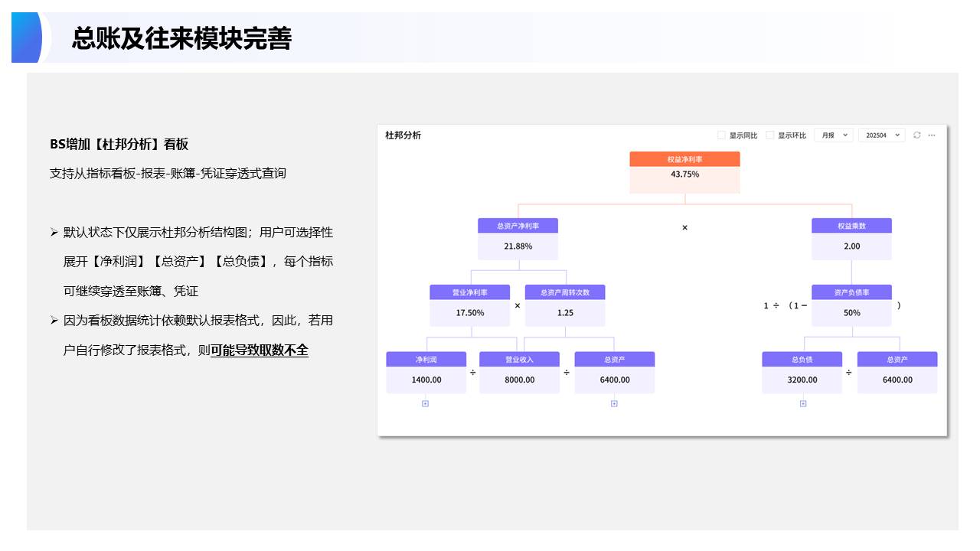Screen dimensions: 980x551
Task: Click the 总资产净利率 indicator card
Action: (x=518, y=239)
